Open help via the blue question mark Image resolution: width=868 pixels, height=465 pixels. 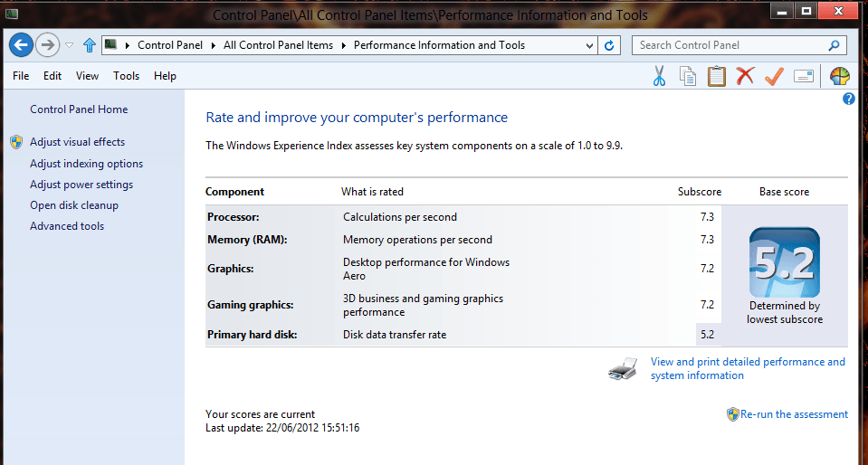pyautogui.click(x=848, y=99)
